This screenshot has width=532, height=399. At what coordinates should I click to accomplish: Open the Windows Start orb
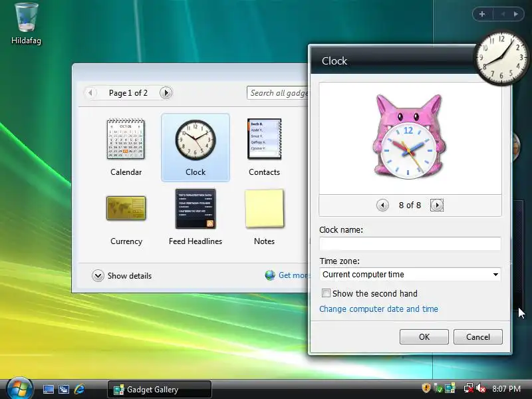(20, 388)
